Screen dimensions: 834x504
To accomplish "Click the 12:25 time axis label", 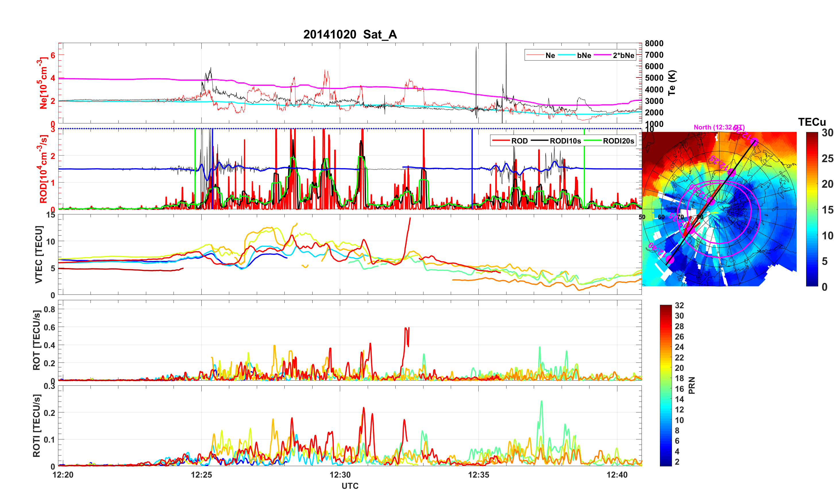I will tap(201, 475).
